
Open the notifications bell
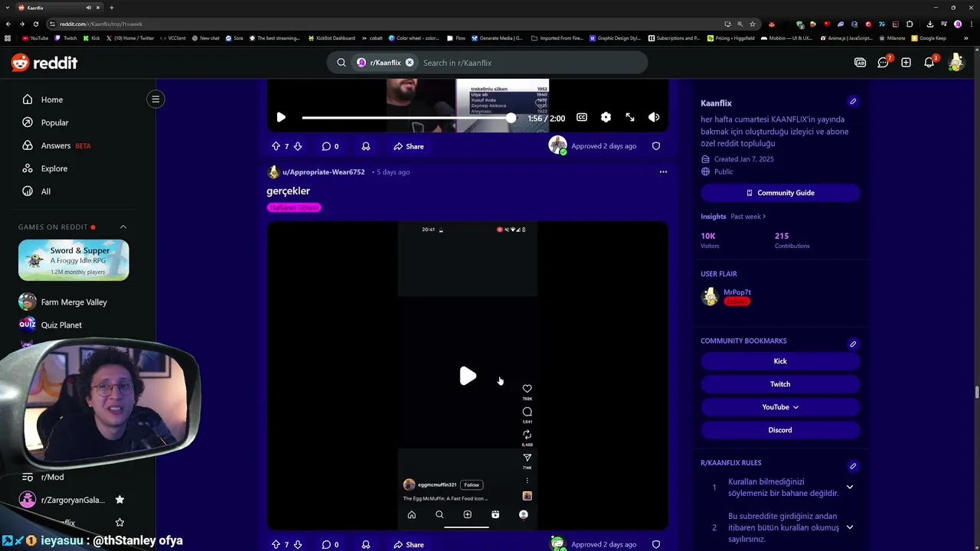929,63
